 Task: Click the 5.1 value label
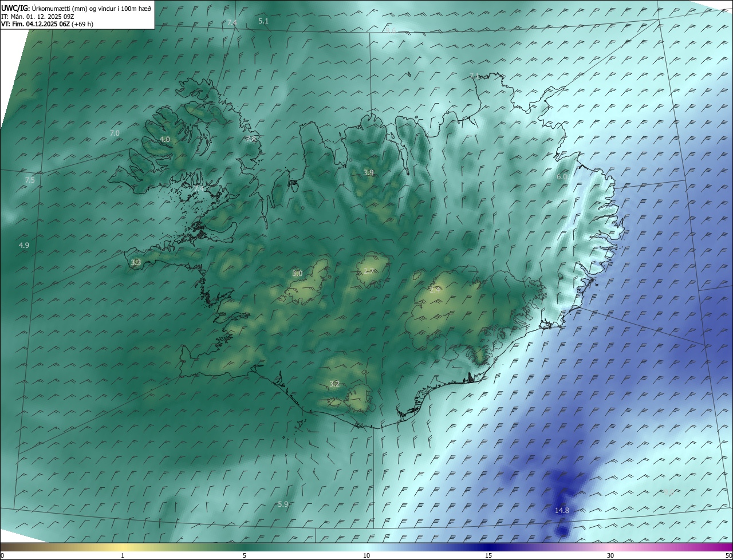click(x=263, y=21)
